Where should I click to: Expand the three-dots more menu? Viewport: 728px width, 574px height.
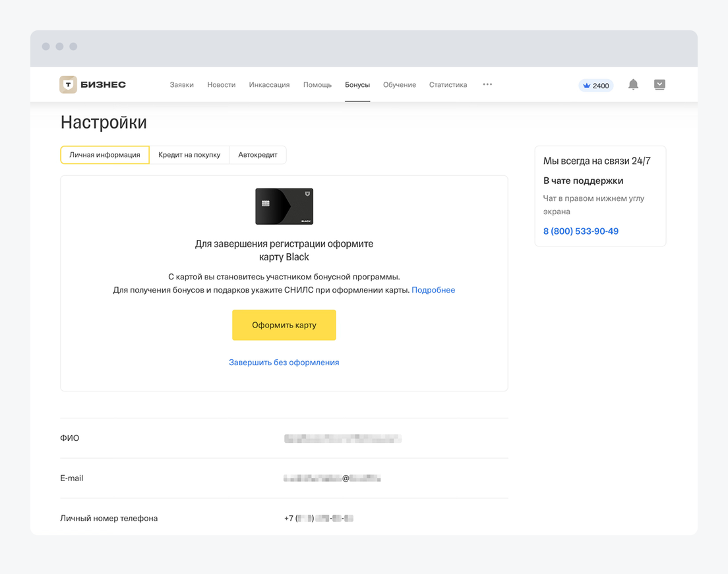pyautogui.click(x=487, y=84)
